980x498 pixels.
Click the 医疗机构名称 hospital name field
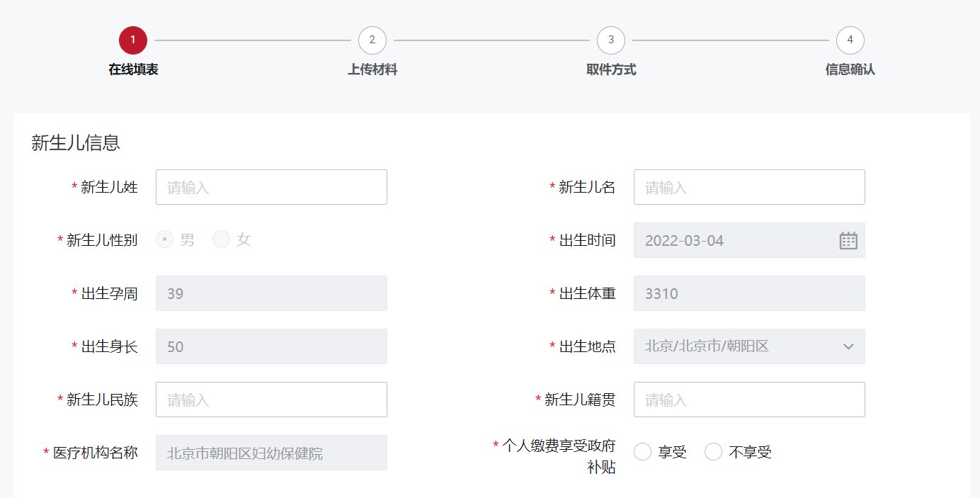coord(271,453)
